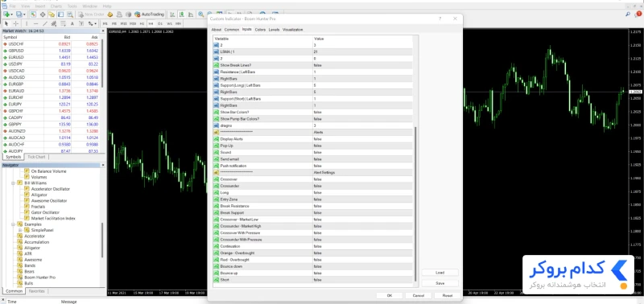Choose the M1 timeframe button
This screenshot has height=304, width=644.
(105, 23)
